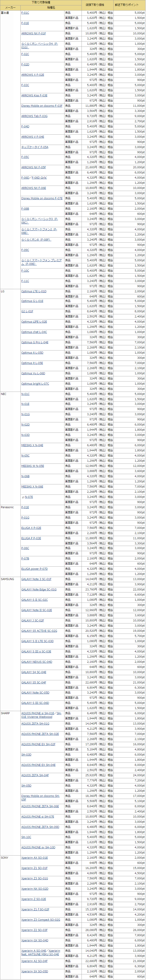Open the AQUOS PHONE EX SH-02F link
Screen dimensions: 146x980
(38, 744)
